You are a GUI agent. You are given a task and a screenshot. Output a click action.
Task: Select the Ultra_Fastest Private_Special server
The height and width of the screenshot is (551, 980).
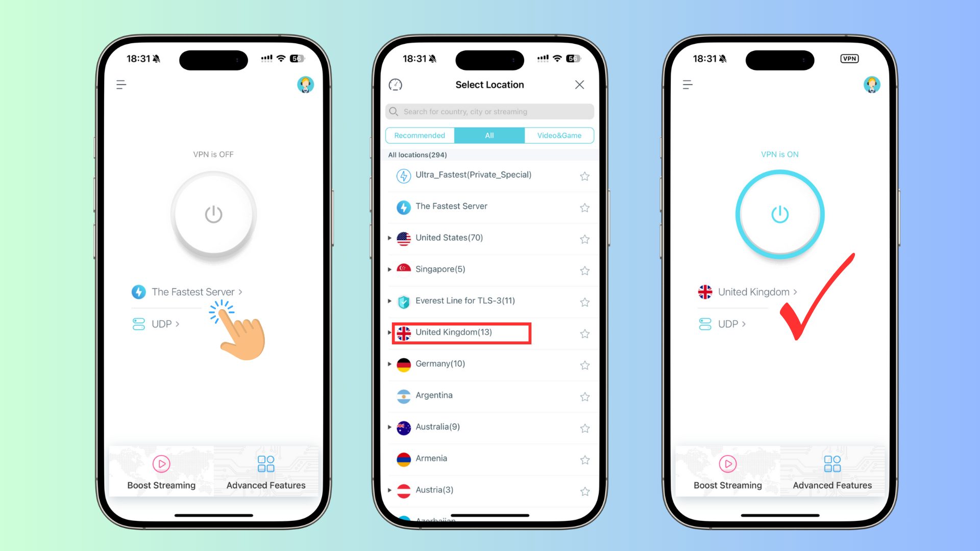[x=473, y=175]
